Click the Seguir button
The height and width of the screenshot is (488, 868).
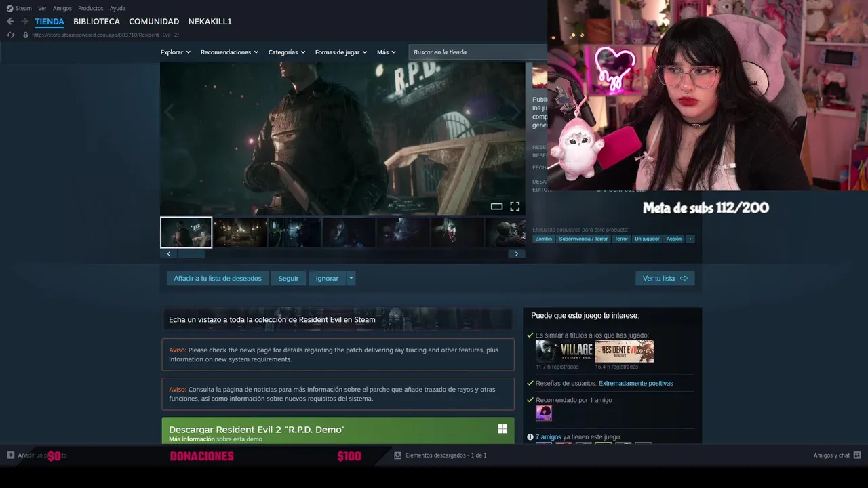click(x=288, y=278)
